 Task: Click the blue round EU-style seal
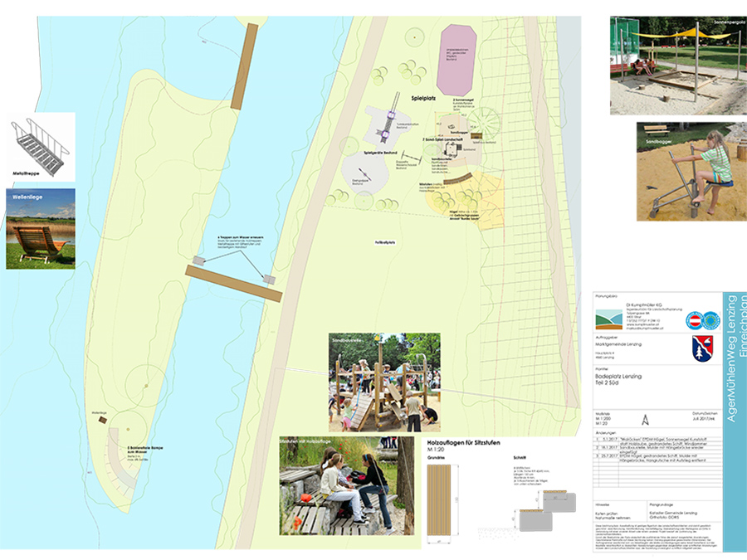coord(710,319)
